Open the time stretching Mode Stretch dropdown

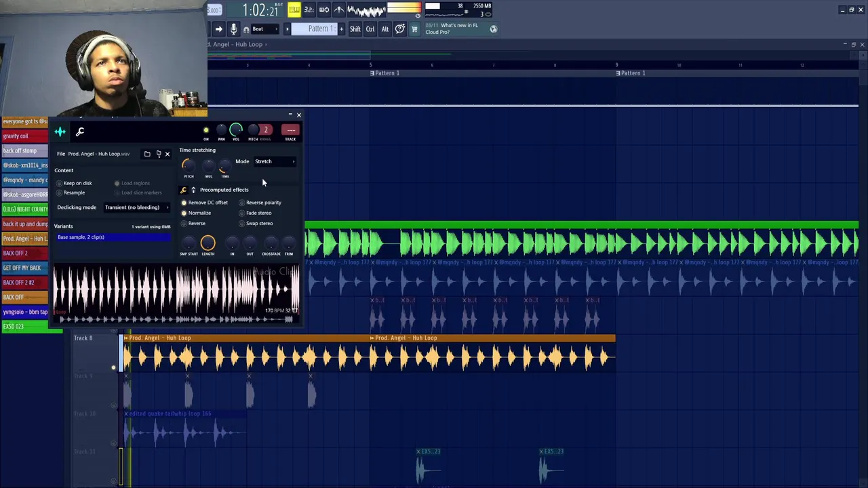[x=275, y=161]
